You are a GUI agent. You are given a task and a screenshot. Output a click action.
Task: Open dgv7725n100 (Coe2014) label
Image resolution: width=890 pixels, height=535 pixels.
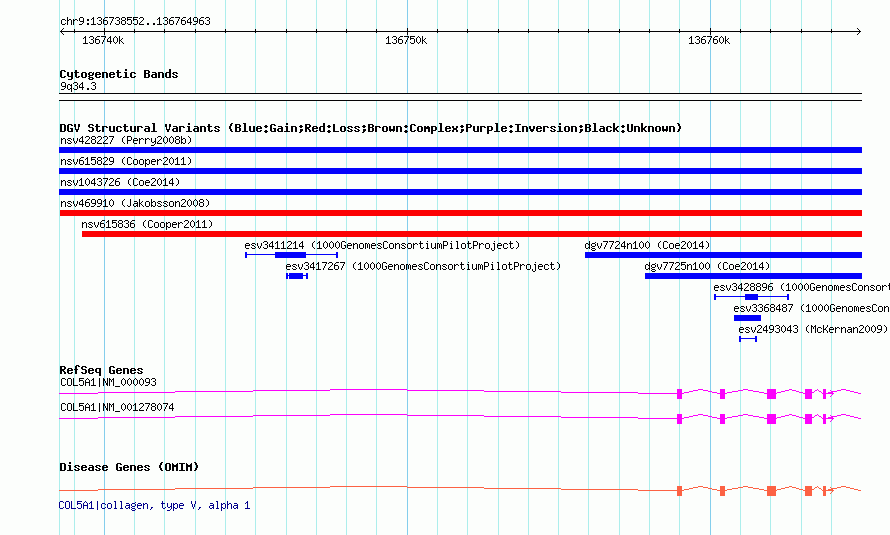point(707,266)
